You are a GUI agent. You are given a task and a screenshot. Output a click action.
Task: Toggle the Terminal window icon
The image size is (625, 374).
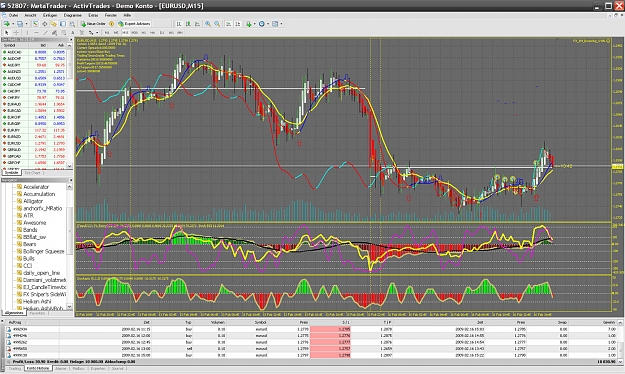[x=63, y=24]
